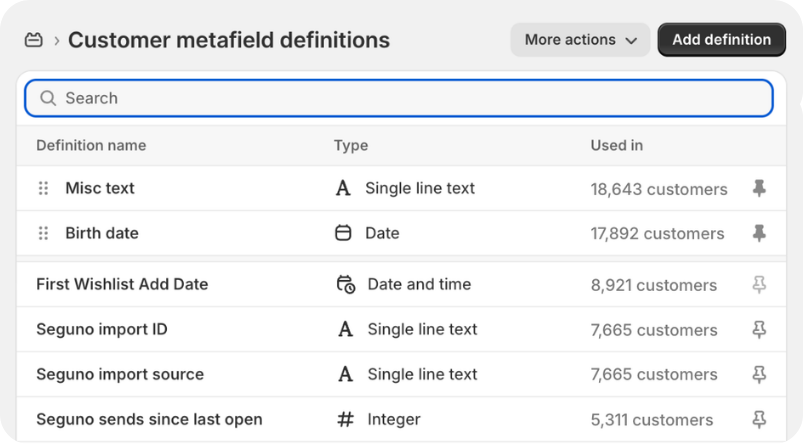Pin the Seguno import ID definition
805x446 pixels.
pyautogui.click(x=759, y=329)
